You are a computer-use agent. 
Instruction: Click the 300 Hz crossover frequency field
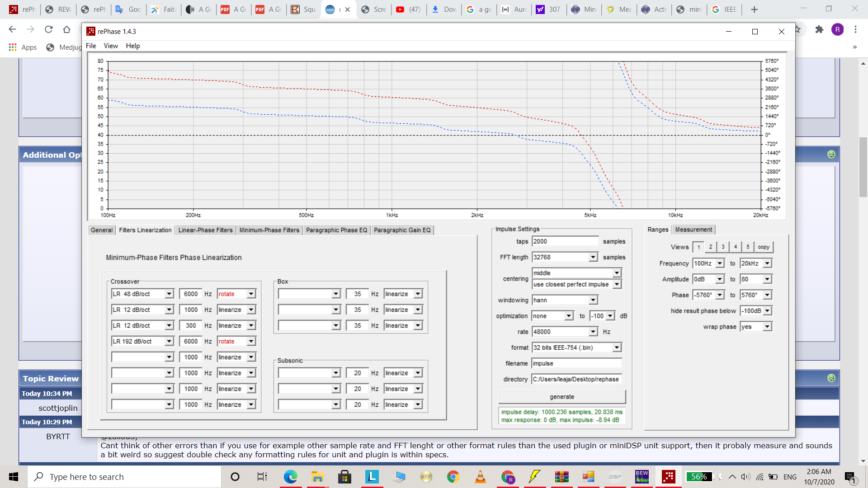coord(190,326)
